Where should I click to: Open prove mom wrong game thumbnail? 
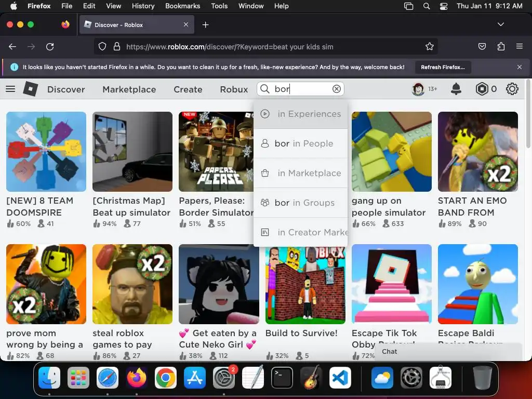[x=46, y=284]
